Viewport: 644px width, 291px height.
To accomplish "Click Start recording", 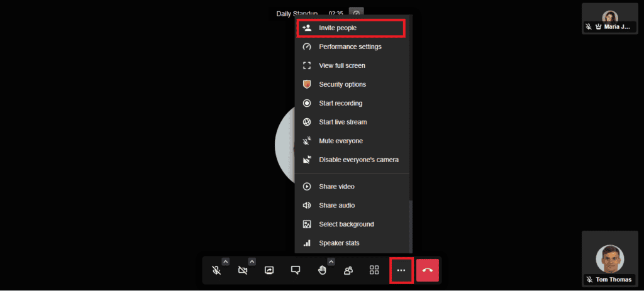I will click(x=352, y=104).
